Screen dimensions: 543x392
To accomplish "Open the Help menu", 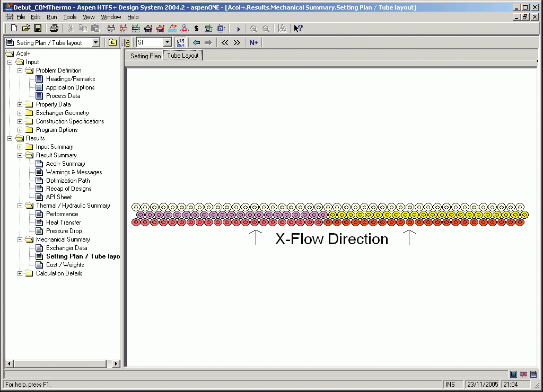I will click(x=133, y=17).
